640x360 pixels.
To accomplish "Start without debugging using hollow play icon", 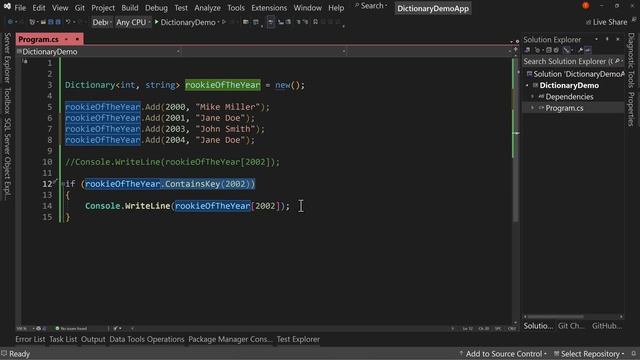I will tap(224, 22).
